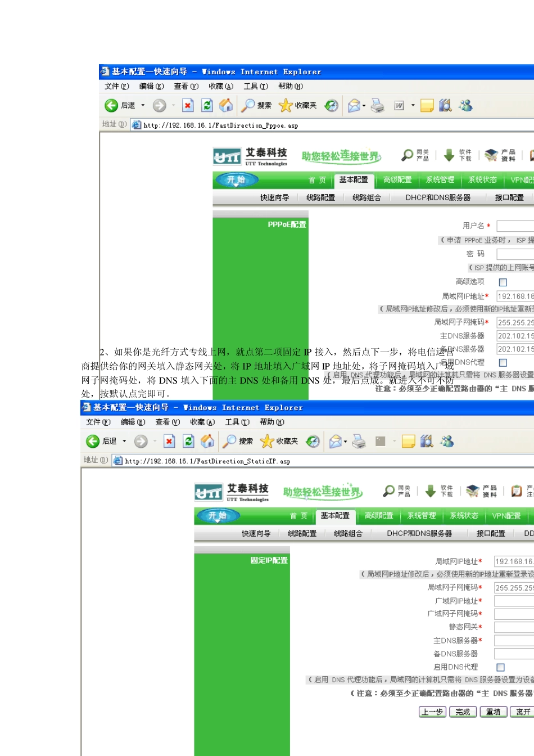Expand the 开始 menu button on the PPPoE page
The image size is (534, 756).
click(236, 180)
